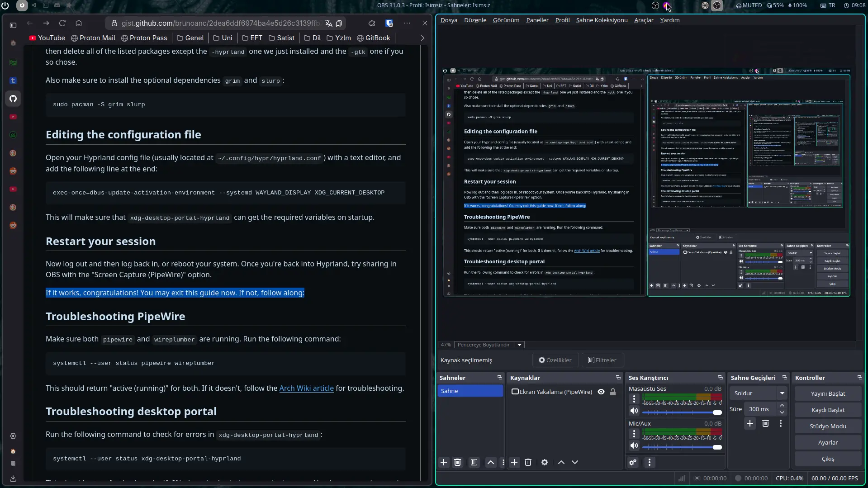Open the Genel bookmarks folder
Image resolution: width=868 pixels, height=488 pixels.
(190, 38)
